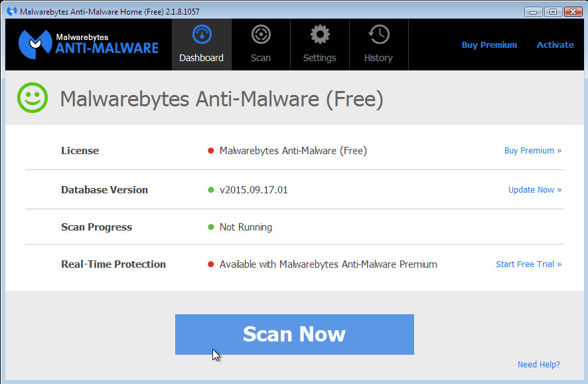This screenshot has width=588, height=384.
Task: Click the large Malwarebytes Anti-Malware (Free) heading
Action: coord(222,100)
